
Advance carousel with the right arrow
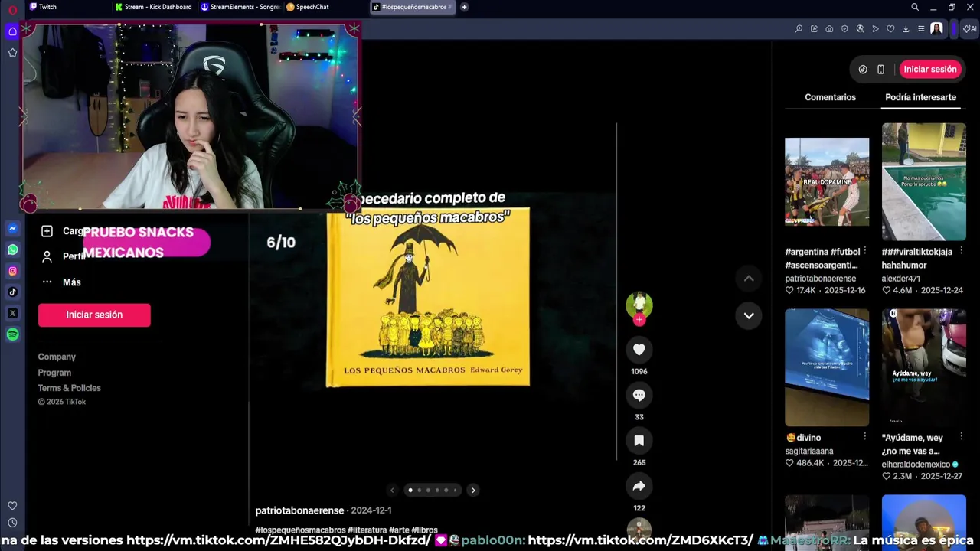click(x=473, y=491)
